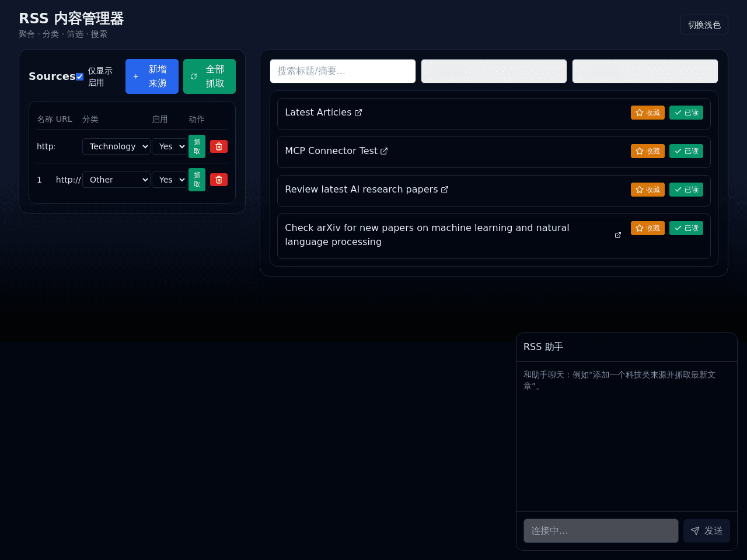Click the 全部抓取 fetch all button
Viewport: 747px width, 560px height.
tap(210, 76)
